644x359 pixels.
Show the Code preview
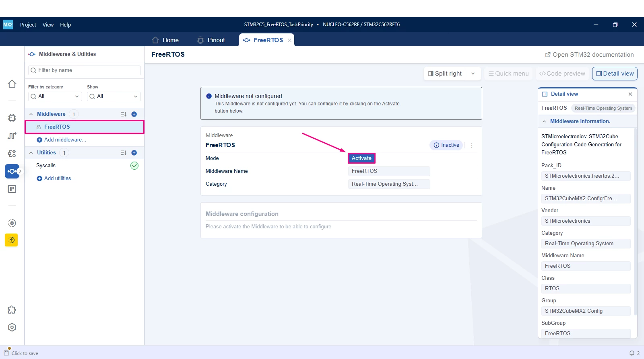(562, 74)
